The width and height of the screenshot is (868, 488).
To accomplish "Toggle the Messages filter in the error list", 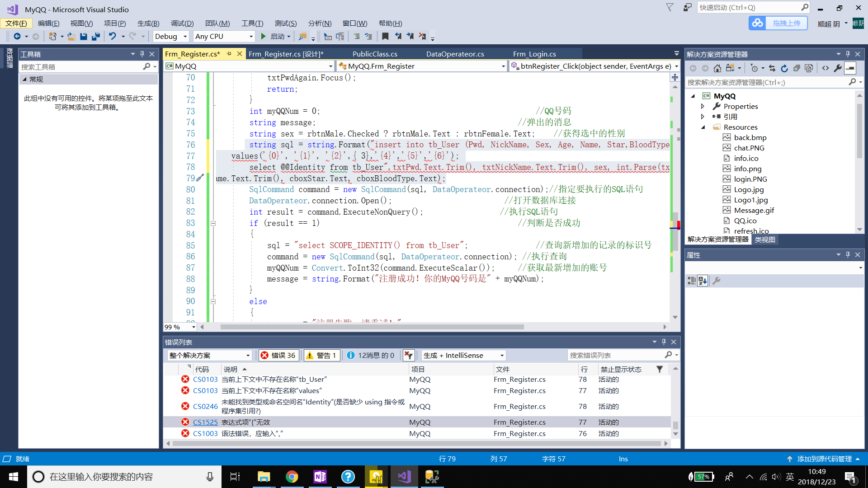I will pos(370,356).
